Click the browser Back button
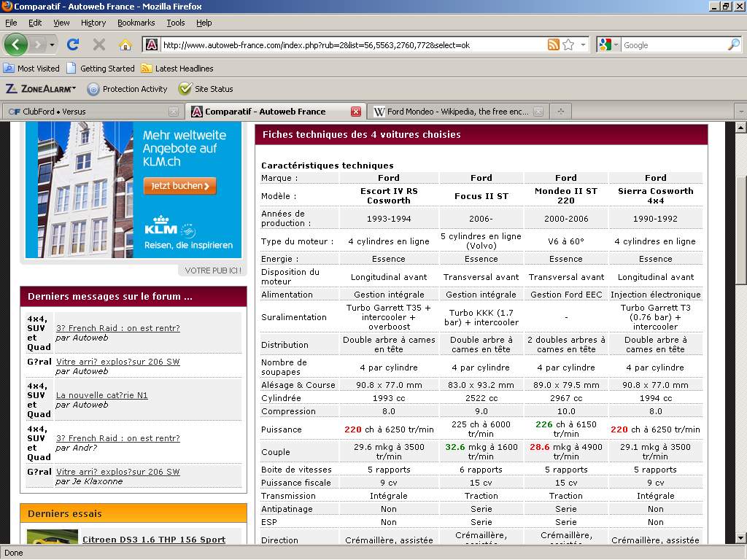 click(16, 44)
